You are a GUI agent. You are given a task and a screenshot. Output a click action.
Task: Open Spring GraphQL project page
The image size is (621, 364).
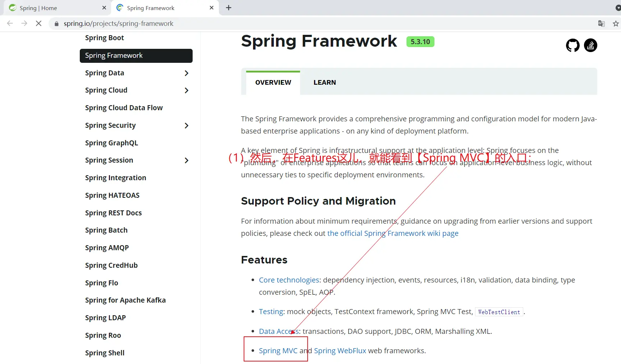(111, 143)
